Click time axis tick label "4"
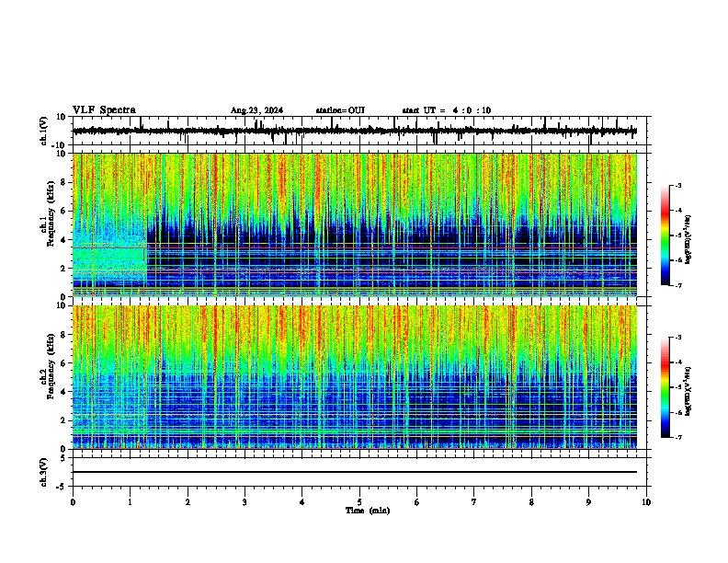The image size is (728, 563). pos(302,502)
